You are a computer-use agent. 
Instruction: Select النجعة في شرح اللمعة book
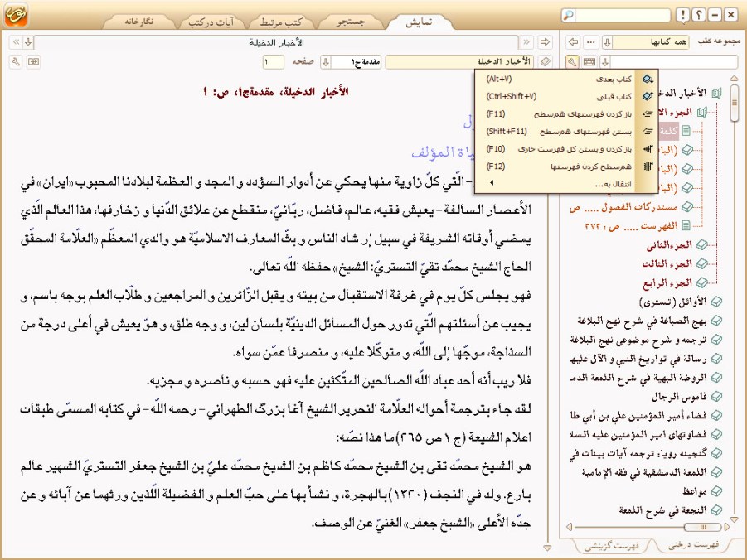click(662, 510)
